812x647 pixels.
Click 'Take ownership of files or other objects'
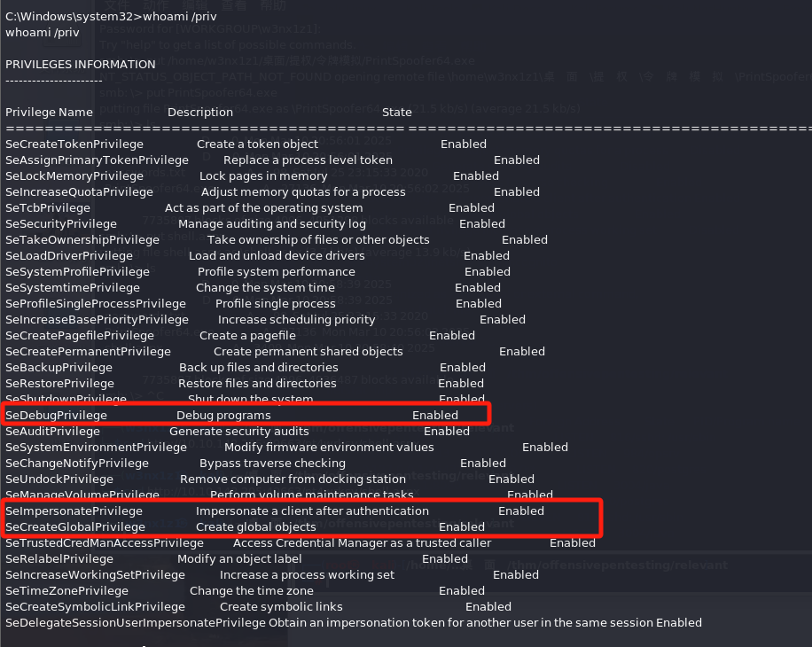point(318,240)
